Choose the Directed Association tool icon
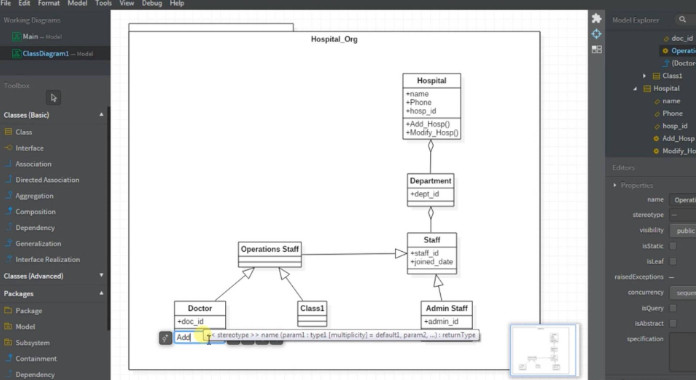Image resolution: width=696 pixels, height=380 pixels. pyautogui.click(x=8, y=180)
